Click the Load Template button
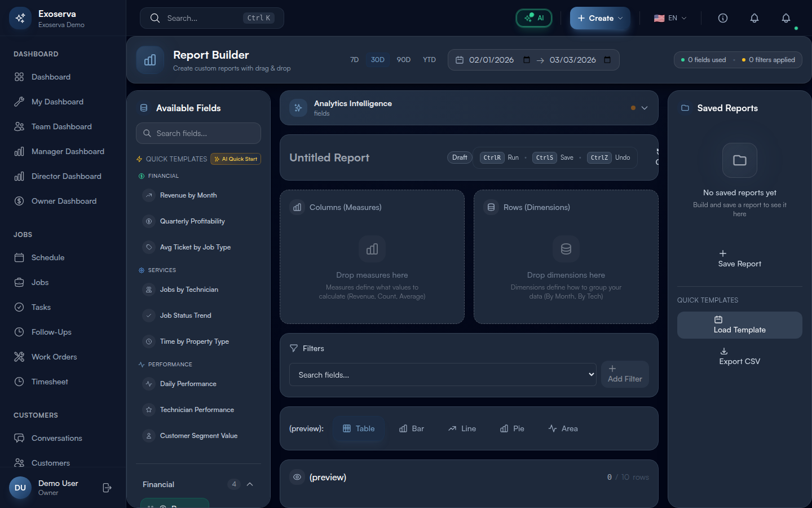This screenshot has width=812, height=508. pyautogui.click(x=739, y=325)
